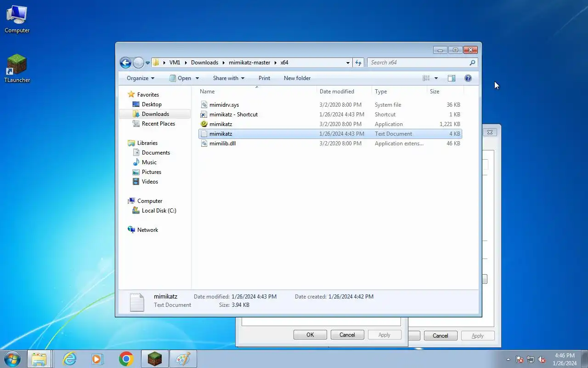Click Windows Explorer on the taskbar

tap(39, 359)
